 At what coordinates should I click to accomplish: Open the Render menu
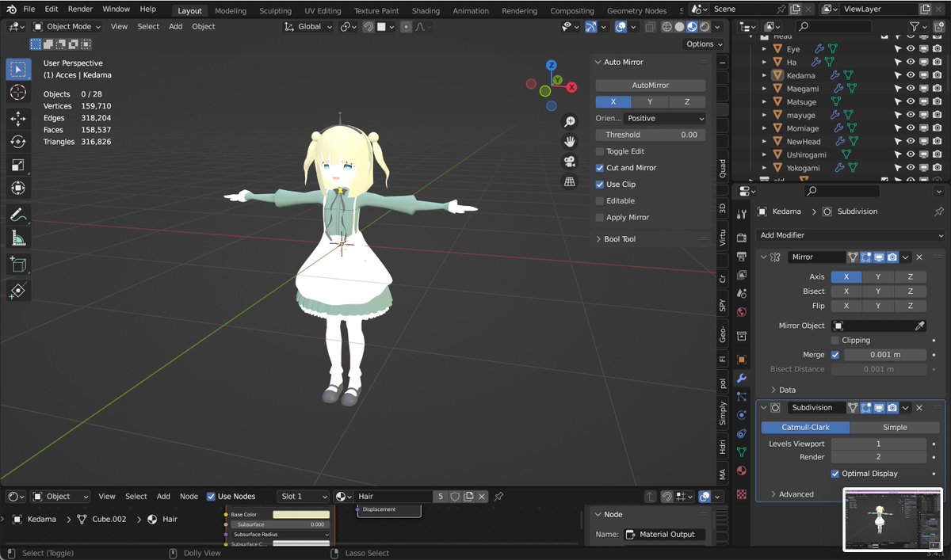[80, 9]
